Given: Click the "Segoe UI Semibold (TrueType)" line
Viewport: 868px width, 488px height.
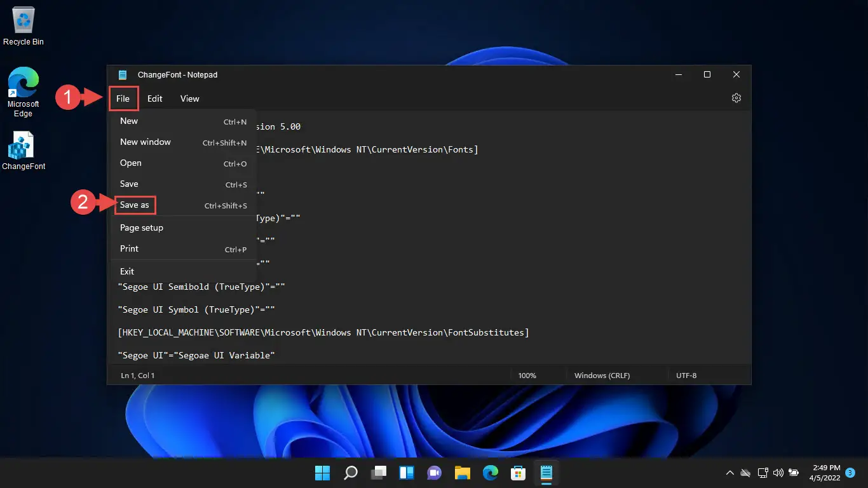Looking at the screenshot, I should click(x=201, y=287).
